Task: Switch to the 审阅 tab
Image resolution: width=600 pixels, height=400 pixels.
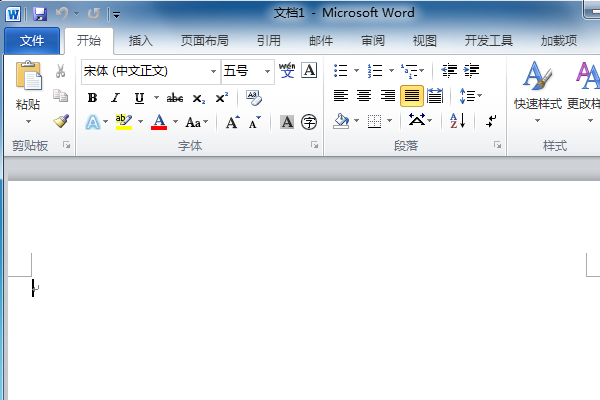Action: coord(373,41)
